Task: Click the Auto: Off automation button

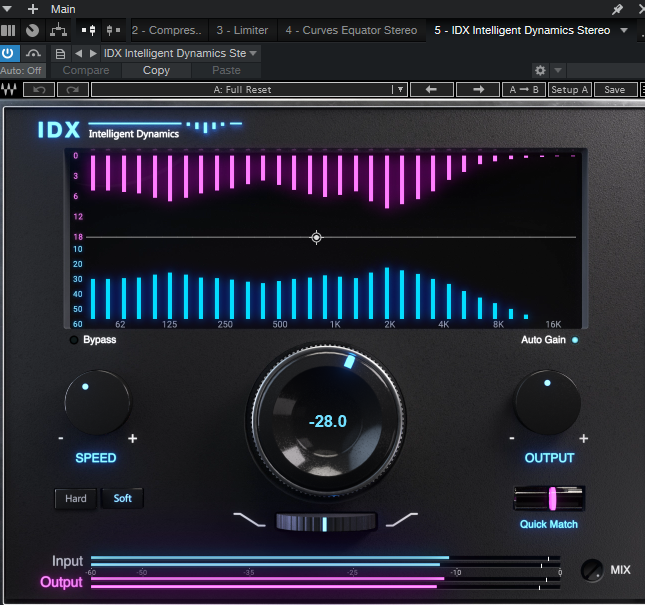Action: click(x=22, y=71)
